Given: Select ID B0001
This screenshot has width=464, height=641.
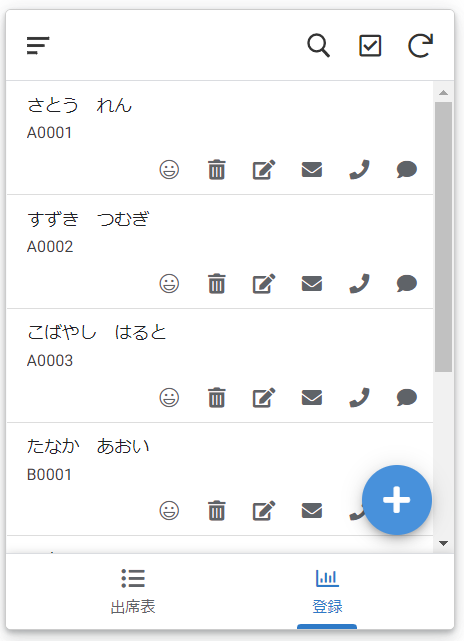Looking at the screenshot, I should (49, 475).
